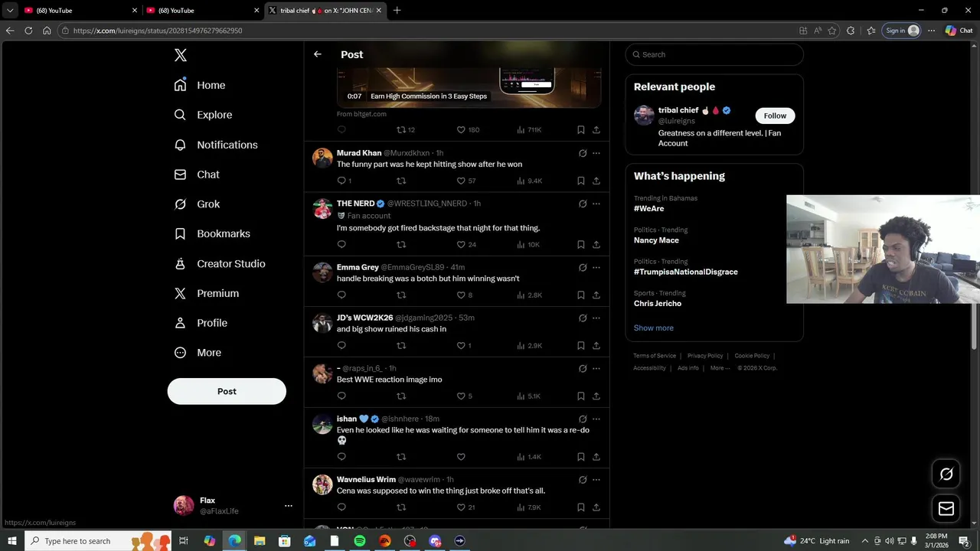Screen dimensions: 980x551
Task: Open more options on Wavnelius Wrim's reply
Action: (596, 480)
